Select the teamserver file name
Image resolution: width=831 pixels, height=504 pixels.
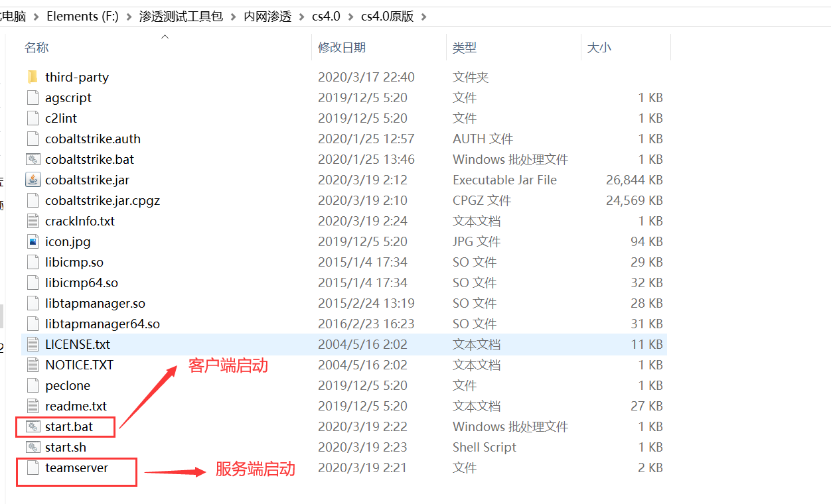77,468
